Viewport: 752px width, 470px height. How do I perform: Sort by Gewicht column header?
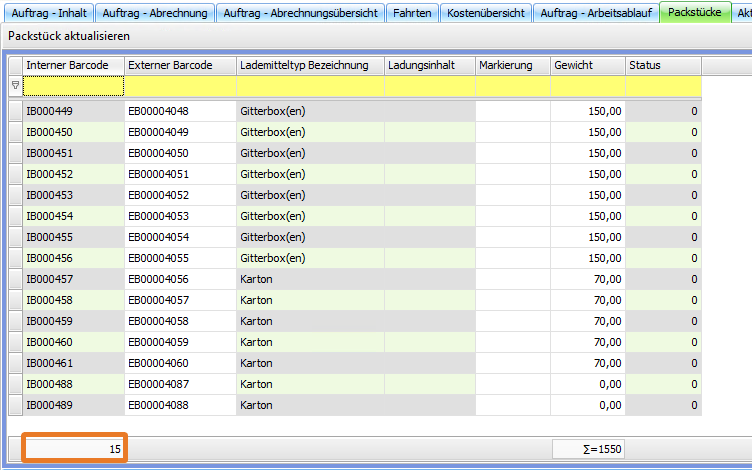click(x=587, y=65)
